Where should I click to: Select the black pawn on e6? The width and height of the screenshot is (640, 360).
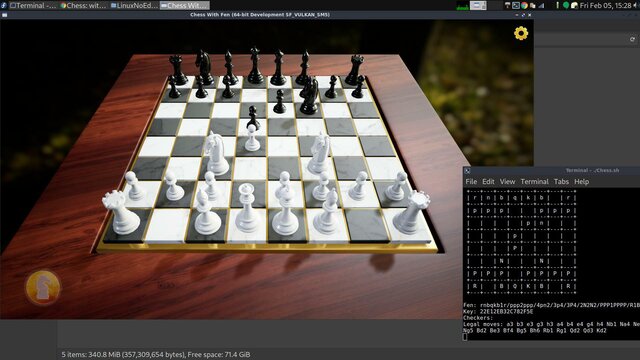coord(280,102)
